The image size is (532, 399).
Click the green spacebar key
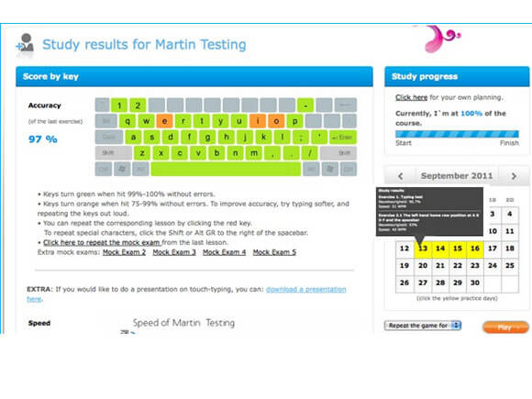[x=226, y=169]
